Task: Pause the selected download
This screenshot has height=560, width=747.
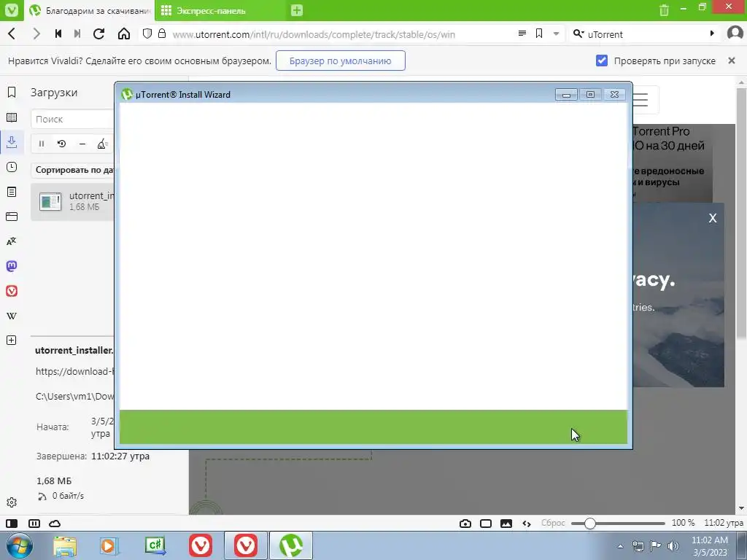Action: (x=42, y=144)
